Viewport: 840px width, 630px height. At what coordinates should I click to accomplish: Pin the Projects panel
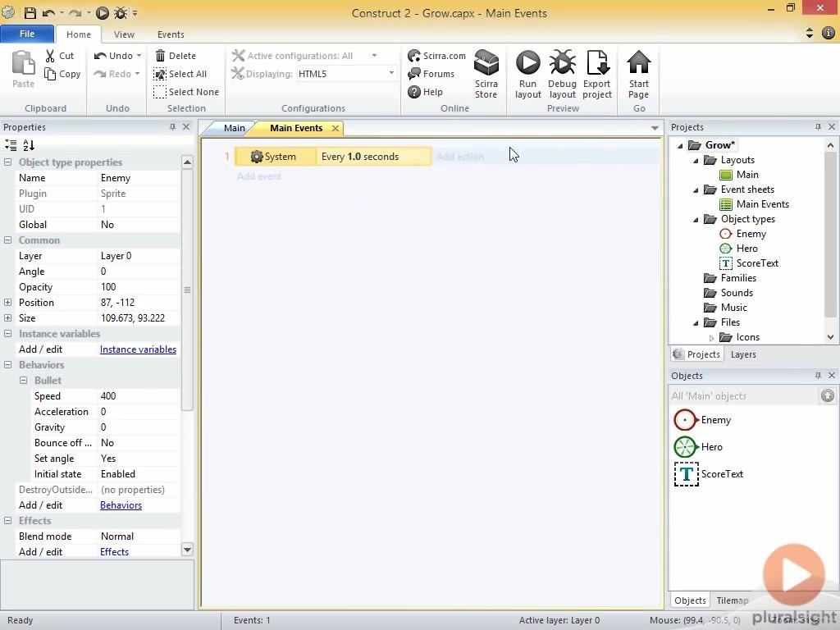[x=818, y=127]
